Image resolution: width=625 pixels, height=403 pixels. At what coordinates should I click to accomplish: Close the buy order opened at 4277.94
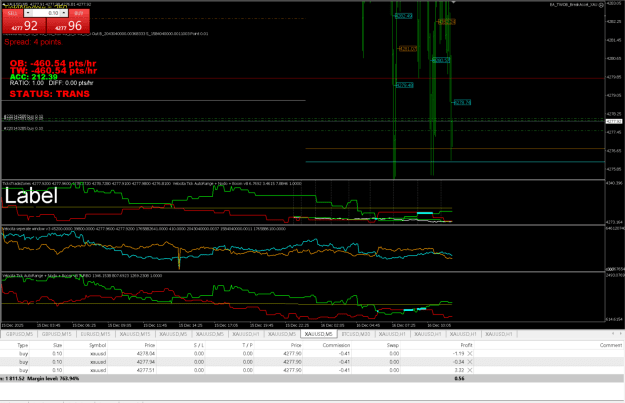pyautogui.click(x=470, y=362)
